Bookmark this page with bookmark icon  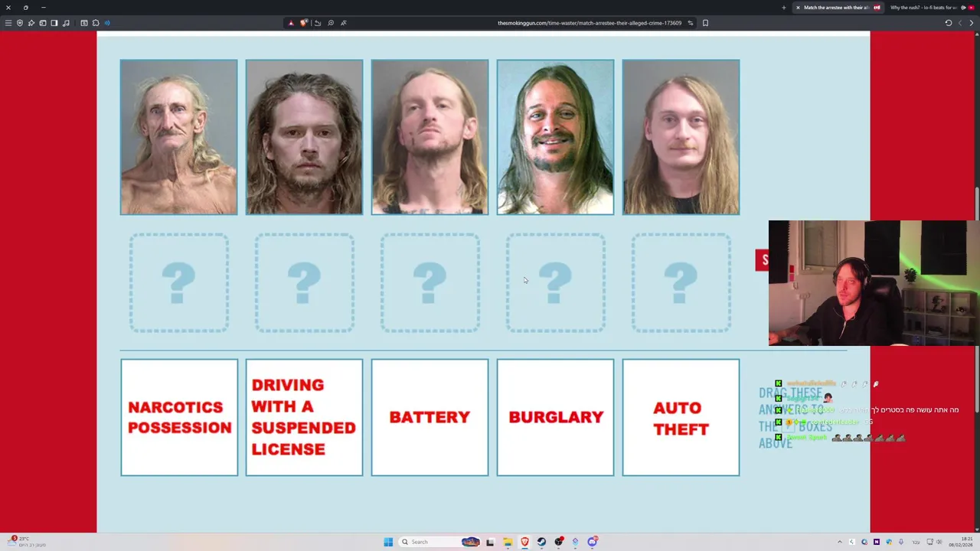[x=705, y=23]
